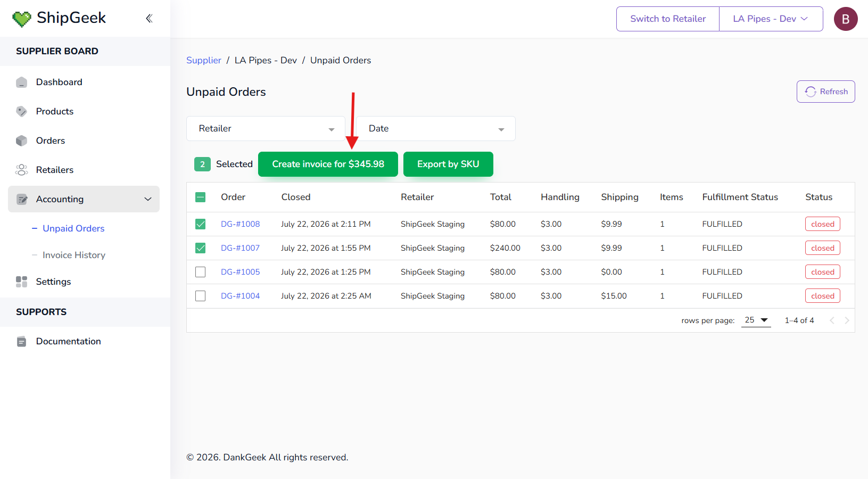
Task: Click the Status column header
Action: (x=819, y=197)
